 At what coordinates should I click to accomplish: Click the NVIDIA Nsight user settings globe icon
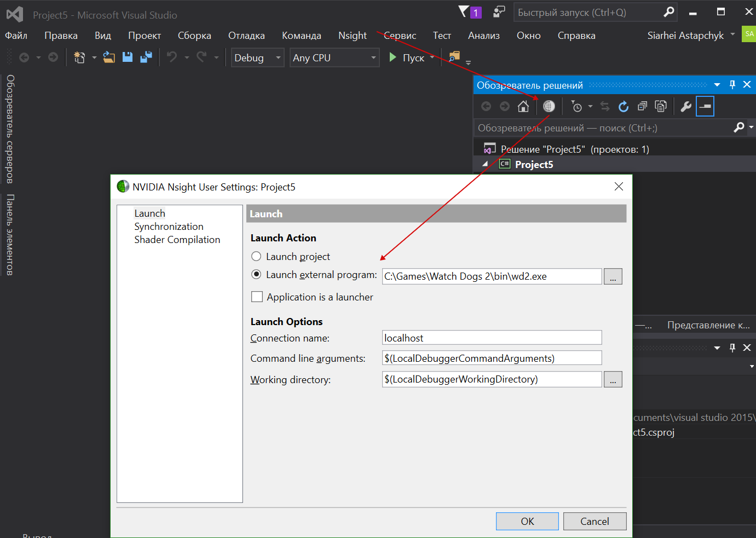549,106
